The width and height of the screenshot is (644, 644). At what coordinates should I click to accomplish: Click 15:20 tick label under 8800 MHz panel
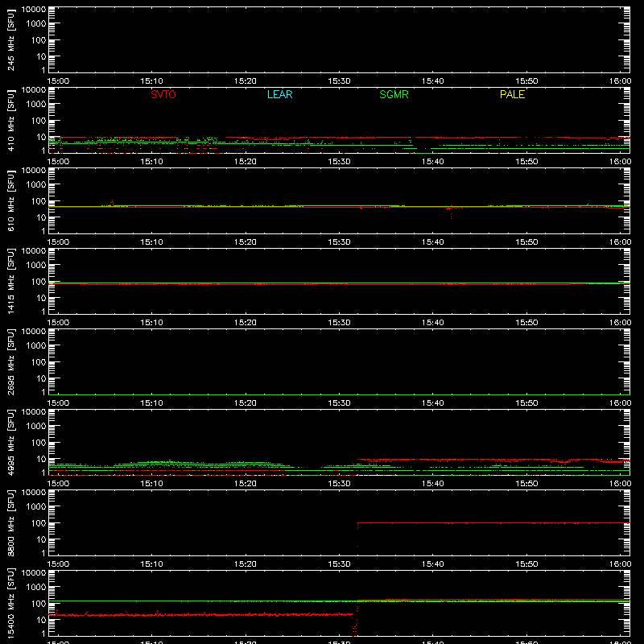246,564
